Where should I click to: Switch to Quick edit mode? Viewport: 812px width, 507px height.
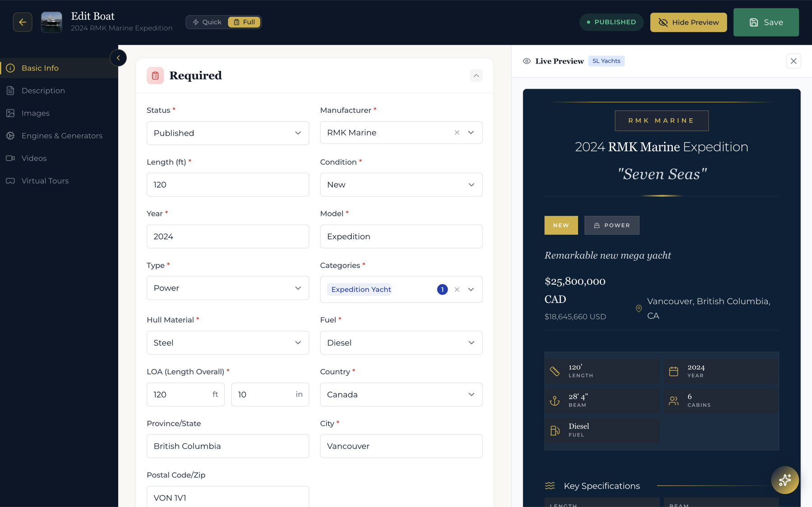click(207, 22)
